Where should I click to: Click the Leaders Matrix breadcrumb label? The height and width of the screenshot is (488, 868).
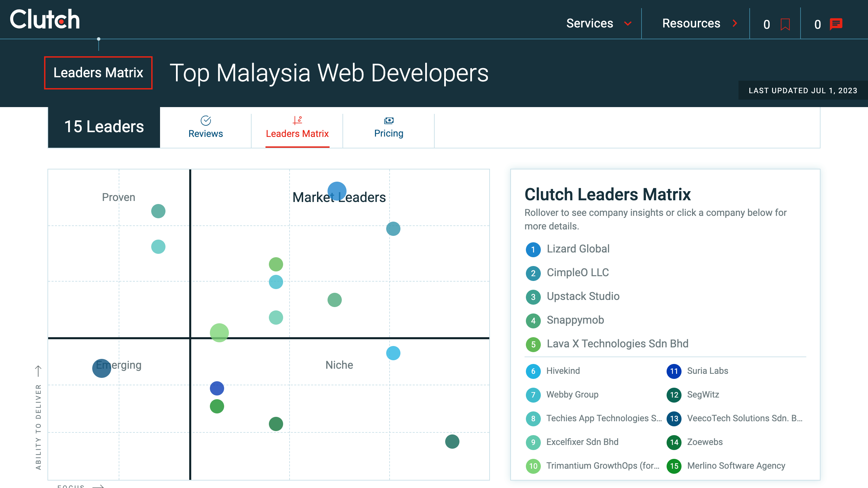tap(98, 73)
